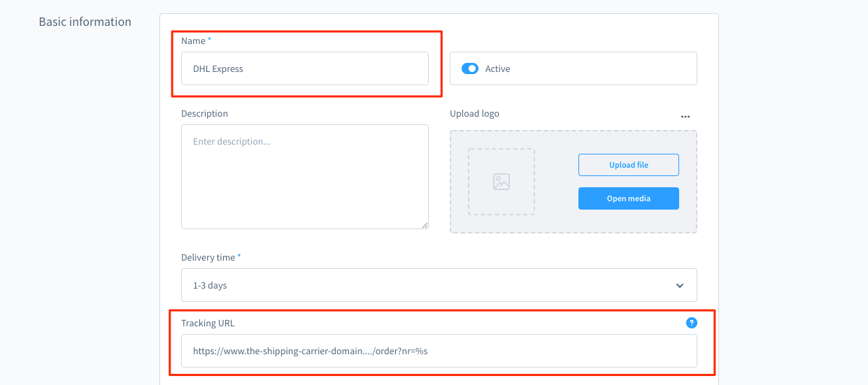The width and height of the screenshot is (868, 385).
Task: Click the Tracking URL input field
Action: [x=439, y=351]
